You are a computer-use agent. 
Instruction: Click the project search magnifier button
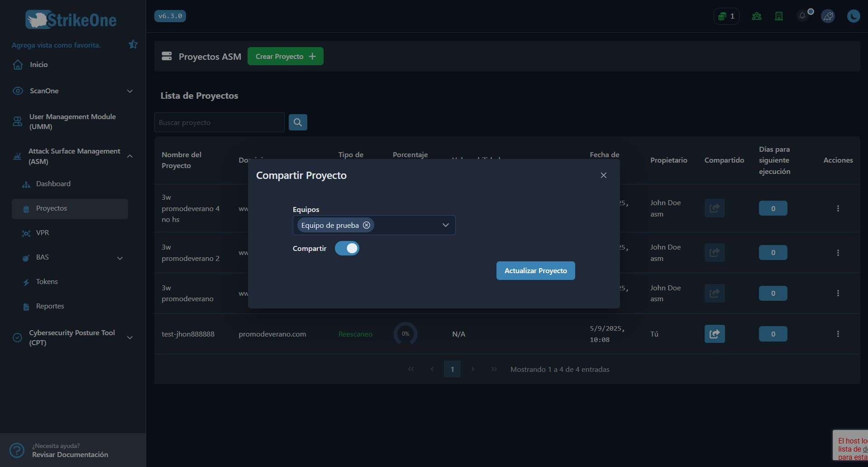[298, 122]
